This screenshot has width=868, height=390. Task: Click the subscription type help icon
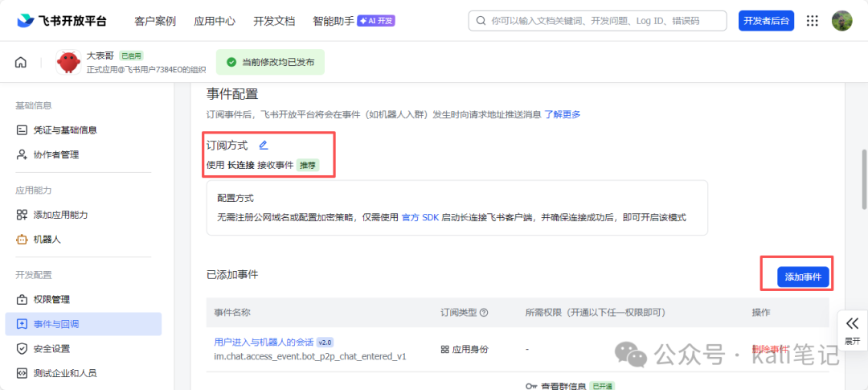(484, 313)
